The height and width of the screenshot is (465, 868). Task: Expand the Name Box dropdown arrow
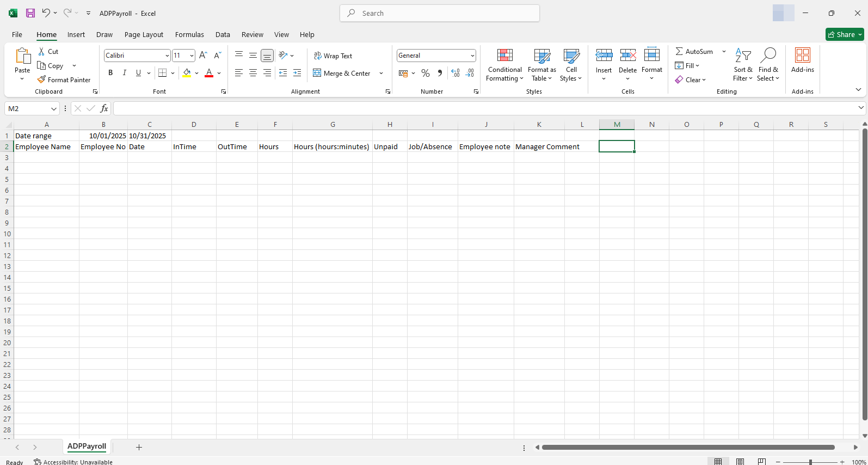53,108
